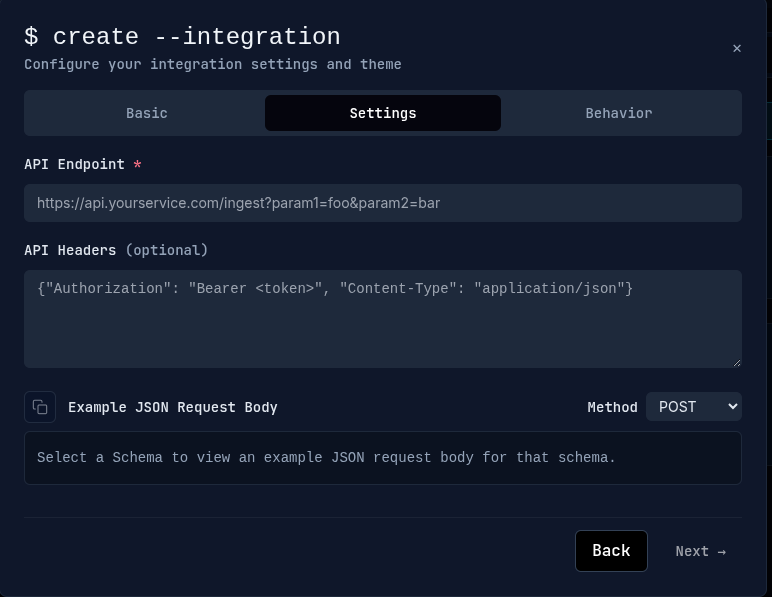
Task: Focus the API Headers JSON textarea
Action: [x=382, y=318]
